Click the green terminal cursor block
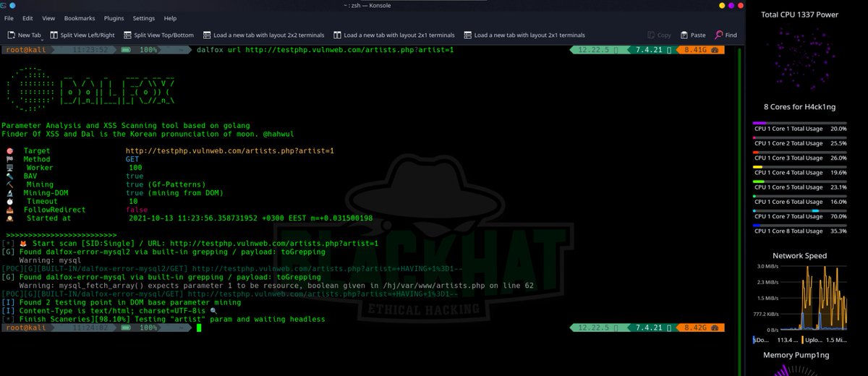 [198, 328]
